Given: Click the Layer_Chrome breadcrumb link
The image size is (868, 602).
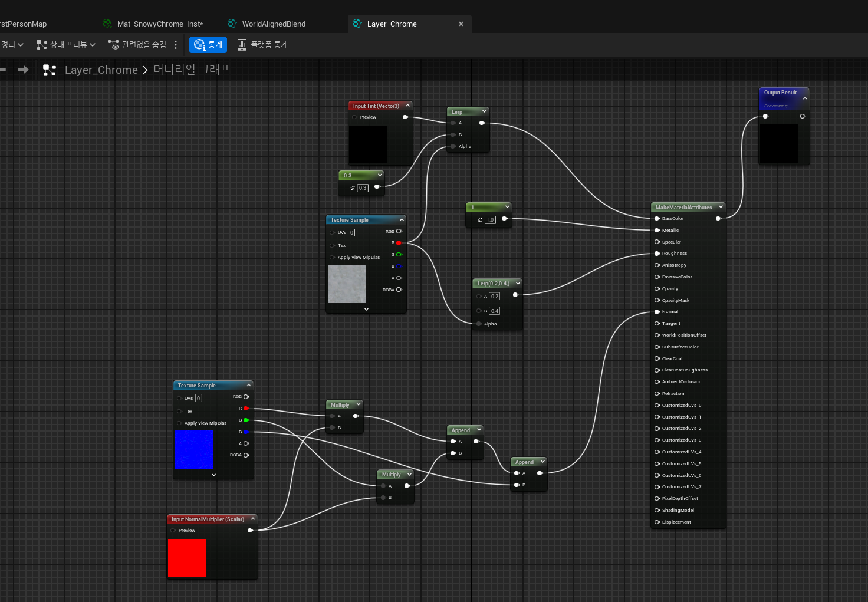Looking at the screenshot, I should click(101, 70).
